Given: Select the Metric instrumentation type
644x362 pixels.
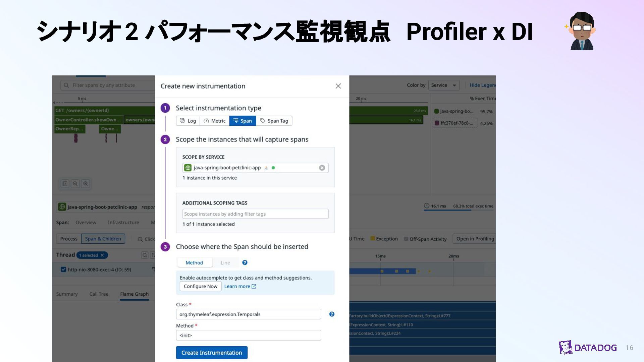Looking at the screenshot, I should (x=215, y=121).
